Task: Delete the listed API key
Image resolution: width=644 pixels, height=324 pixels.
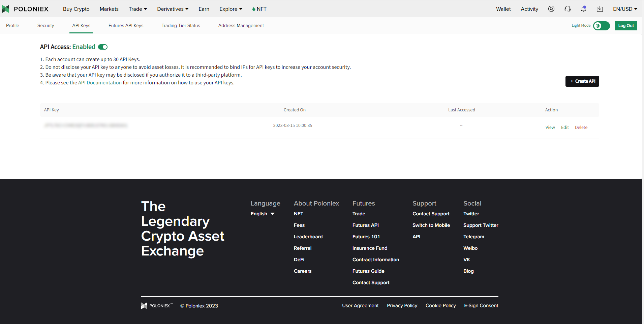Action: (581, 128)
